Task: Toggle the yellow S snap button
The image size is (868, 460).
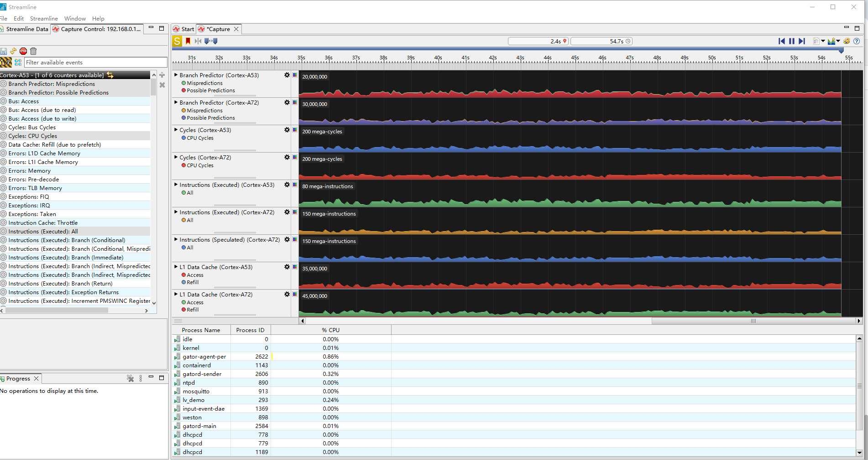Action: 177,41
